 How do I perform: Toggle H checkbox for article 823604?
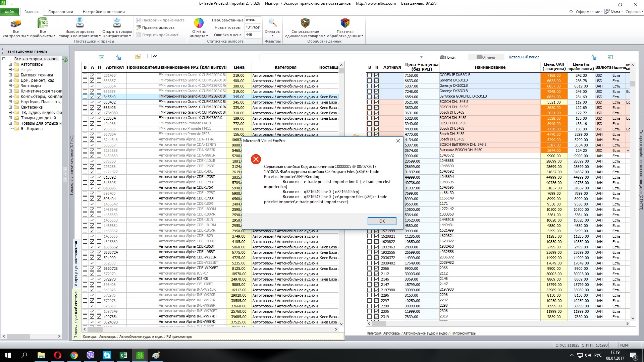(x=99, y=118)
